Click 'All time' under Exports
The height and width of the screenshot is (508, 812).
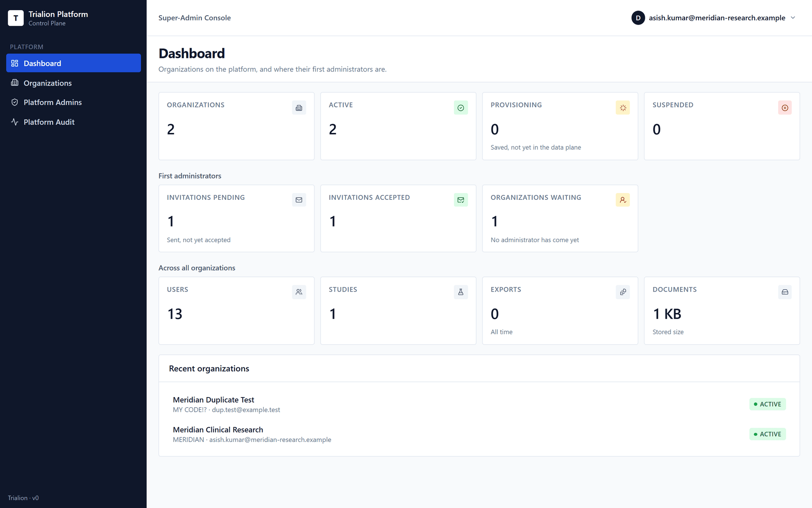click(502, 332)
